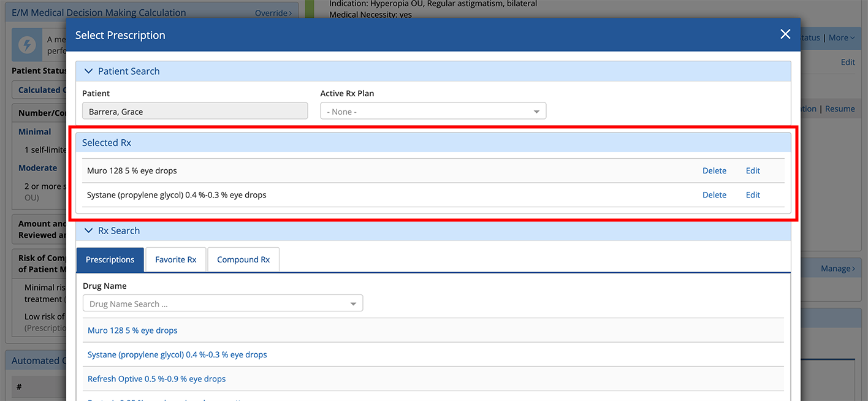
Task: Open the Active Rx Plan dropdown
Action: [x=433, y=112]
